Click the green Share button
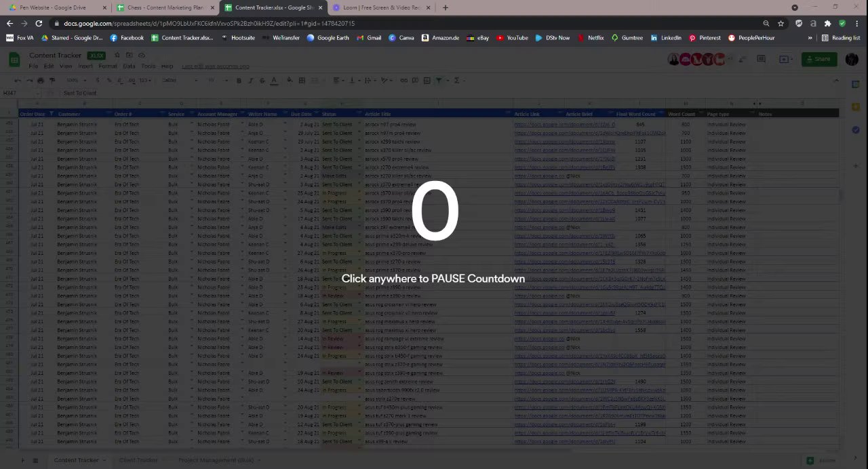 pyautogui.click(x=818, y=59)
